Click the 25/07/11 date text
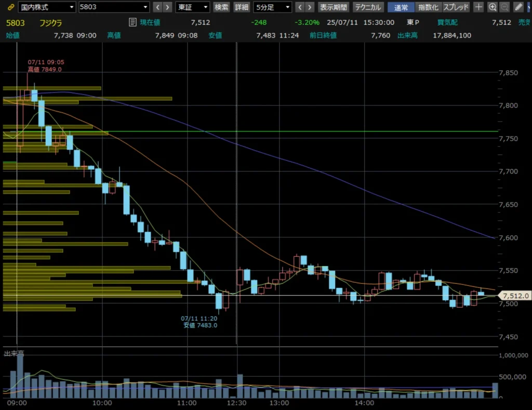Viewport: 532px width, 410px height. (342, 22)
